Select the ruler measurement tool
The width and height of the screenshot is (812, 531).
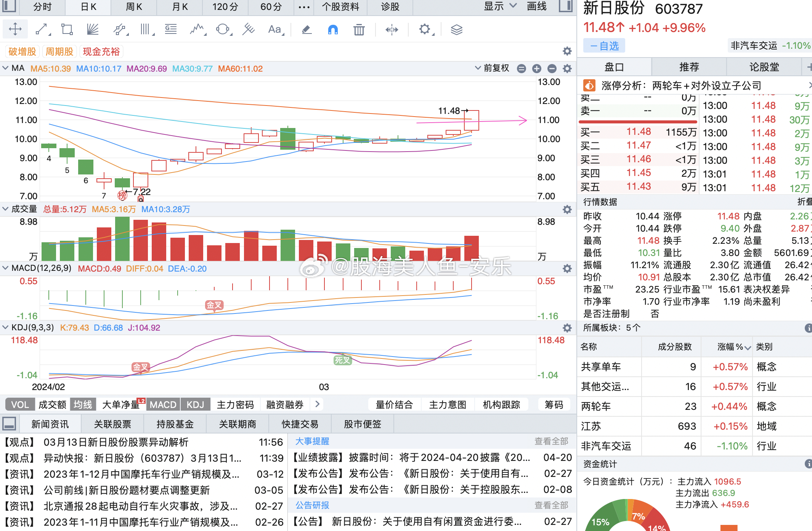point(249,29)
